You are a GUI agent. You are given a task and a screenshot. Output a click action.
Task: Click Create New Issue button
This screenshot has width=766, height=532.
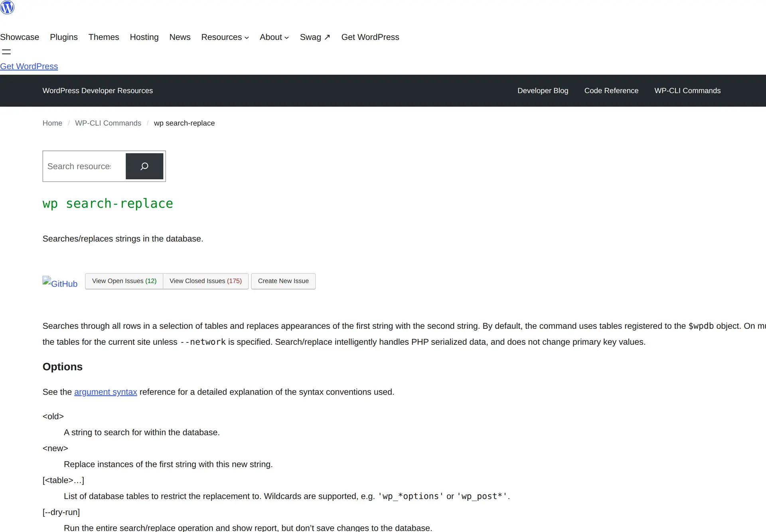[x=283, y=281]
